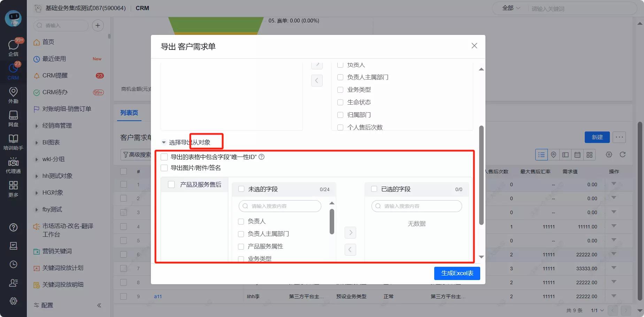Click the 未选的字段 search input box
Image resolution: width=644 pixels, height=317 pixels.
click(280, 206)
